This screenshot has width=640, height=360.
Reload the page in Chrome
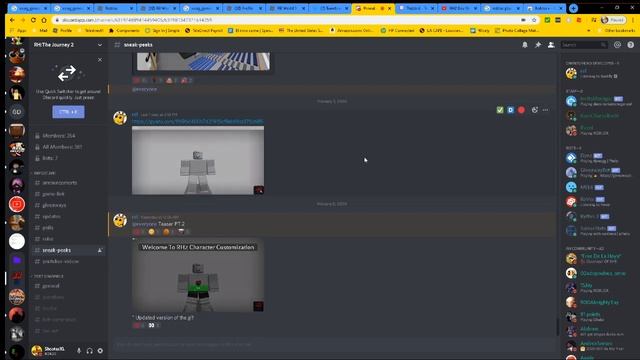point(33,20)
